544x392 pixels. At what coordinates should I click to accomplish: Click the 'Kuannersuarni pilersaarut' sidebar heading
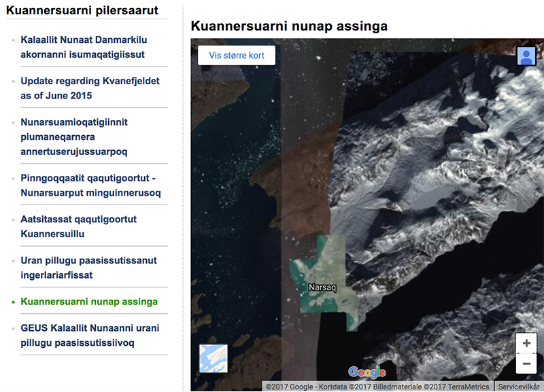pos(82,10)
